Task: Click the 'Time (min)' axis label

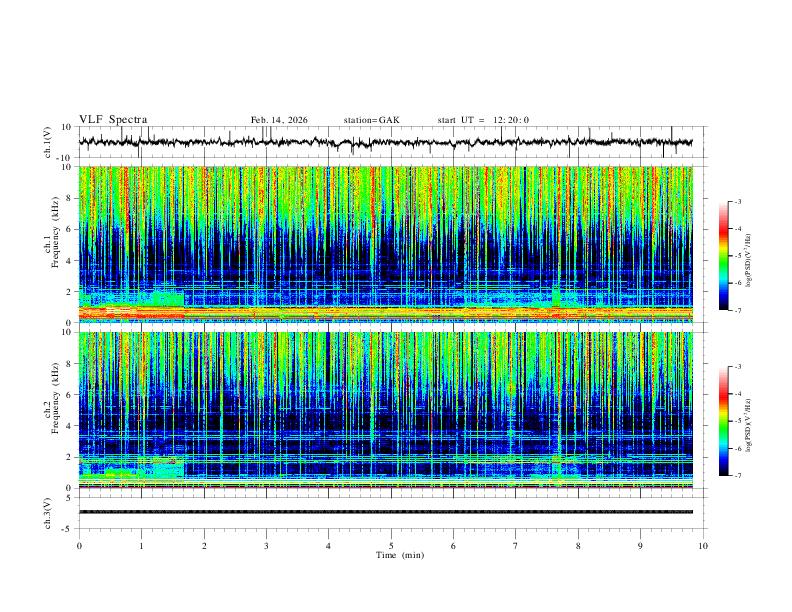Action: [400, 555]
